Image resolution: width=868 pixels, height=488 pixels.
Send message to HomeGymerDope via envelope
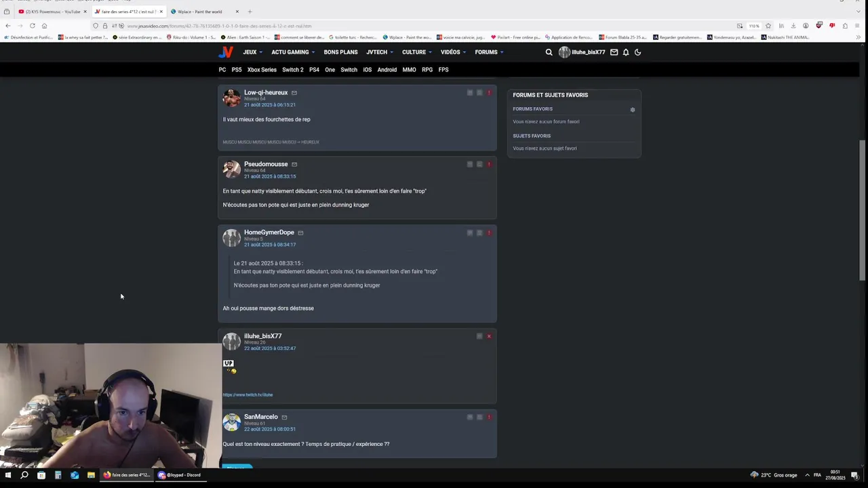tap(300, 233)
